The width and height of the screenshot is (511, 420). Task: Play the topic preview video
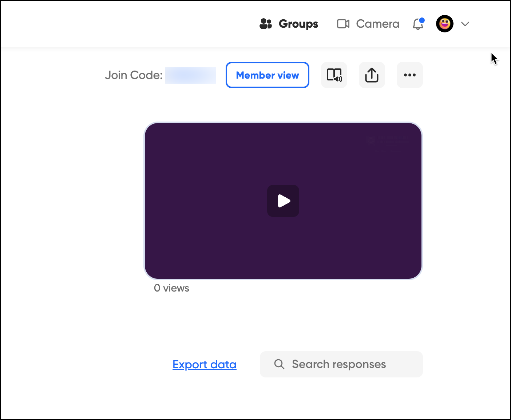(283, 201)
